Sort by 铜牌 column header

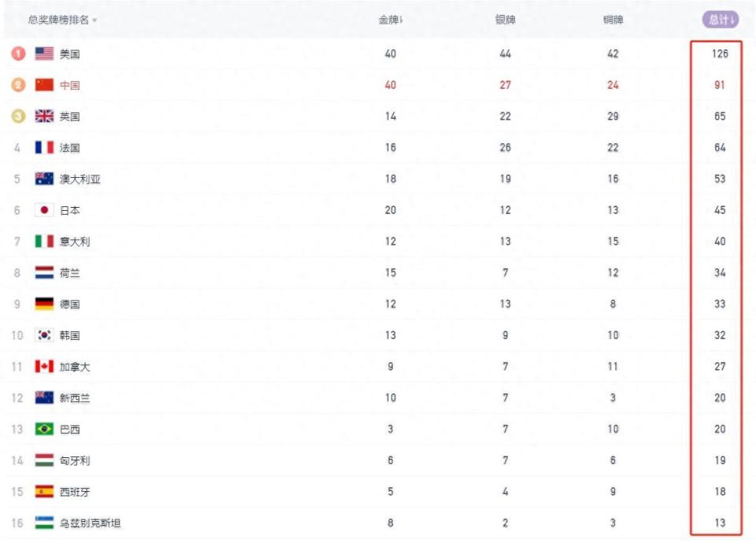[613, 20]
